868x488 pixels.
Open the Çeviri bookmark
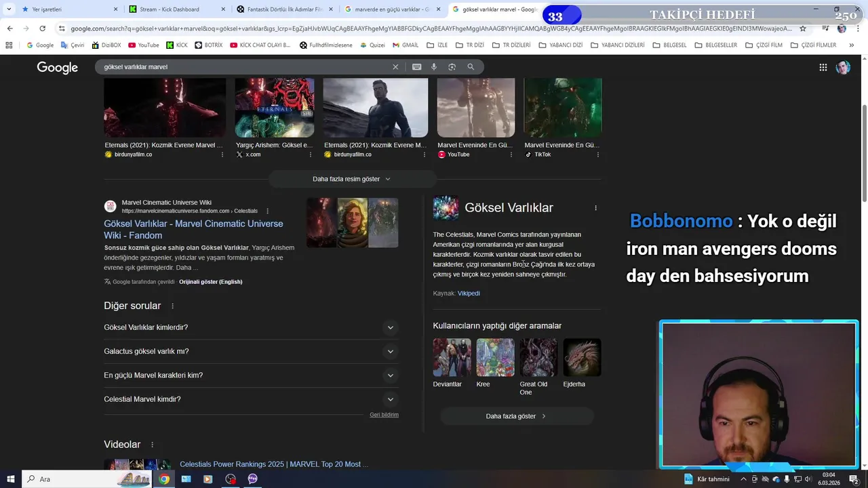click(72, 45)
